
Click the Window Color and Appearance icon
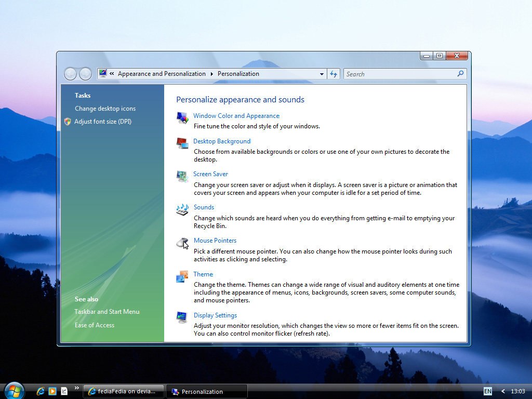pos(182,118)
